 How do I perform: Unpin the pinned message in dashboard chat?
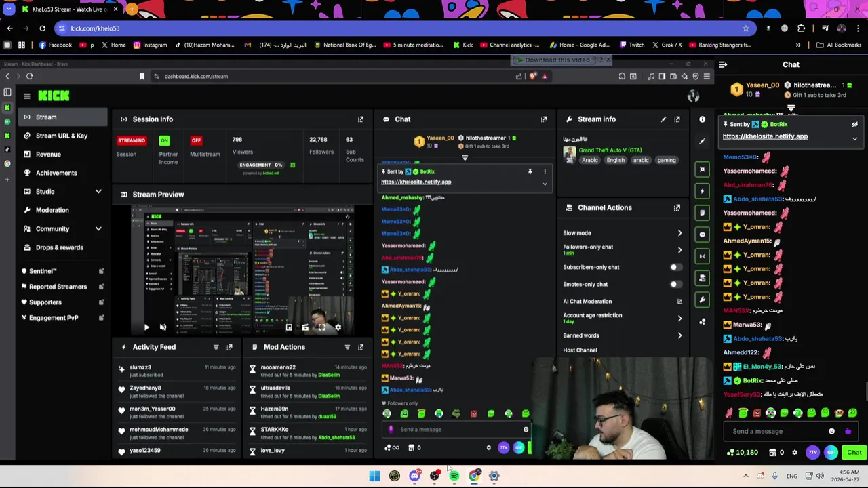pos(530,172)
